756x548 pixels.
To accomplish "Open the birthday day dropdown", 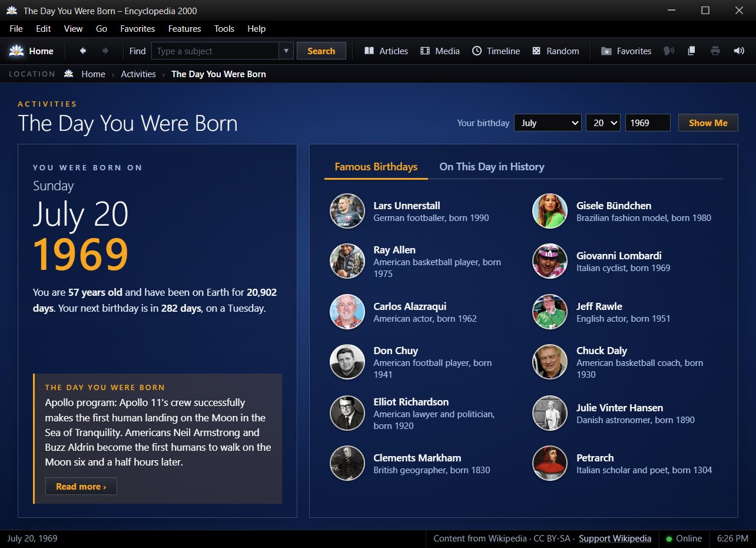I will click(603, 123).
